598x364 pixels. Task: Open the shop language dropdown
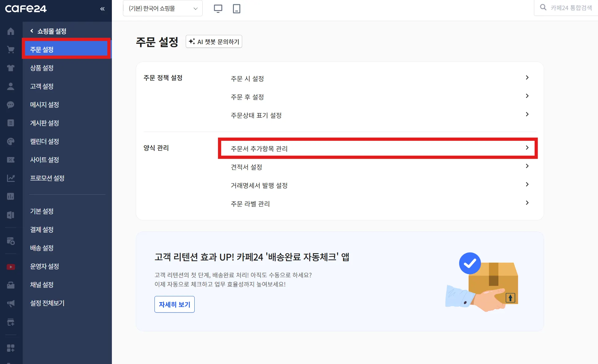coord(162,9)
